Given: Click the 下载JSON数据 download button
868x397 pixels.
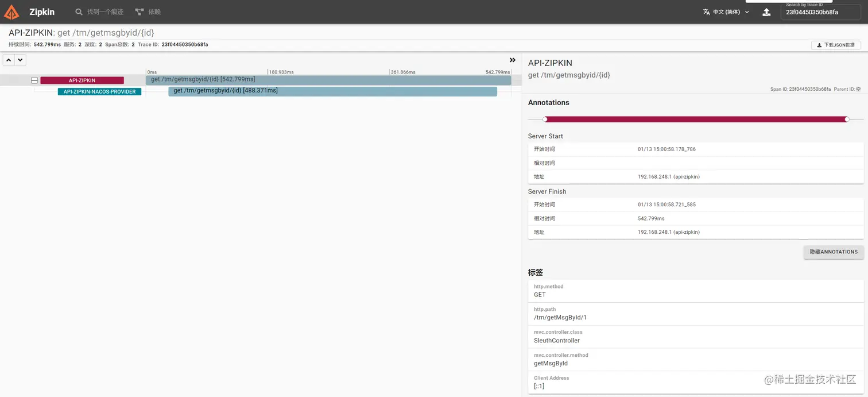Looking at the screenshot, I should click(x=835, y=45).
